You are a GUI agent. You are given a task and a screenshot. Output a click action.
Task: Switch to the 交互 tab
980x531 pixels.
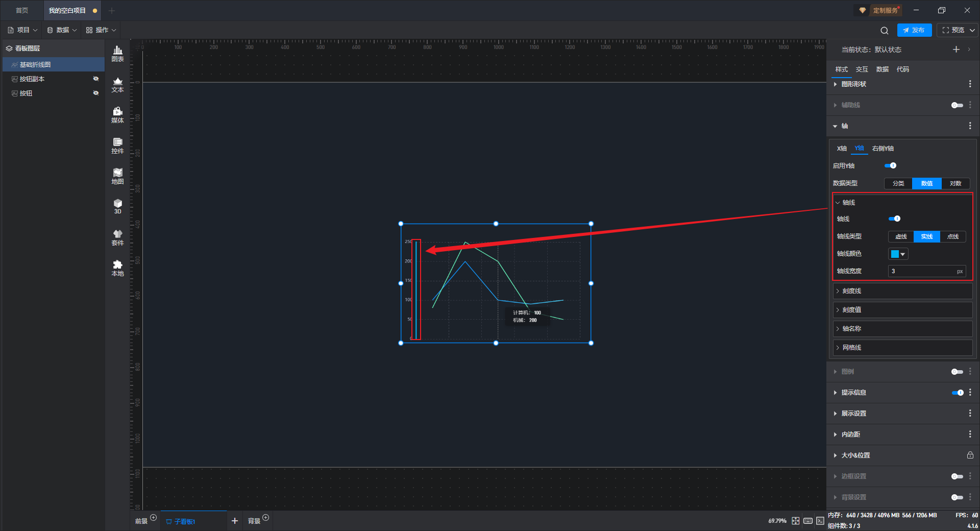click(862, 69)
